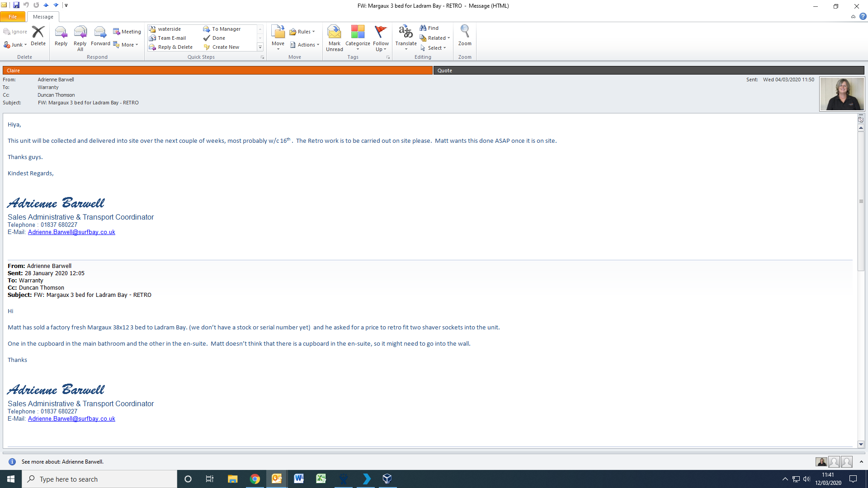Mark message Done in Quick Steps
The image size is (868, 488).
click(x=219, y=38)
